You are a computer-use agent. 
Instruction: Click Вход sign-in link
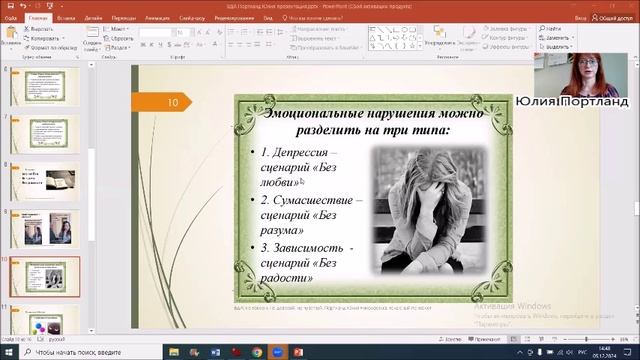[x=580, y=18]
